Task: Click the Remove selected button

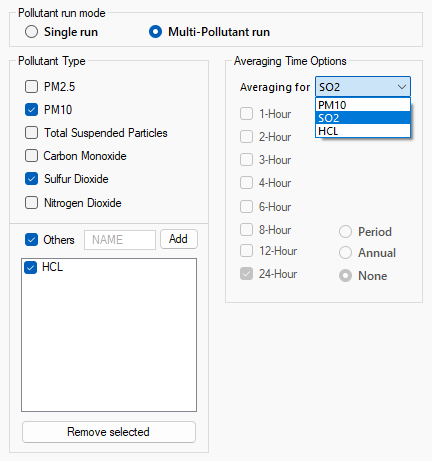Action: pos(109,432)
